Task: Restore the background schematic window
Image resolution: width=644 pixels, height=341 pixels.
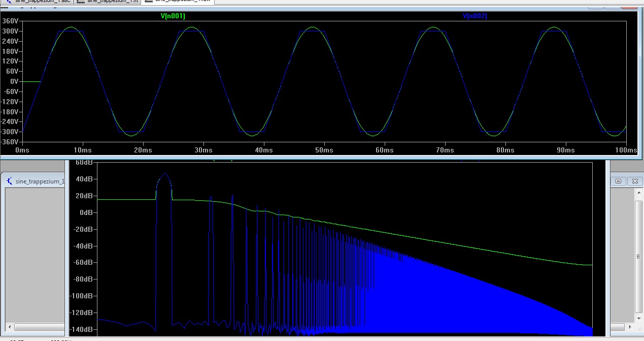Action: 618,181
